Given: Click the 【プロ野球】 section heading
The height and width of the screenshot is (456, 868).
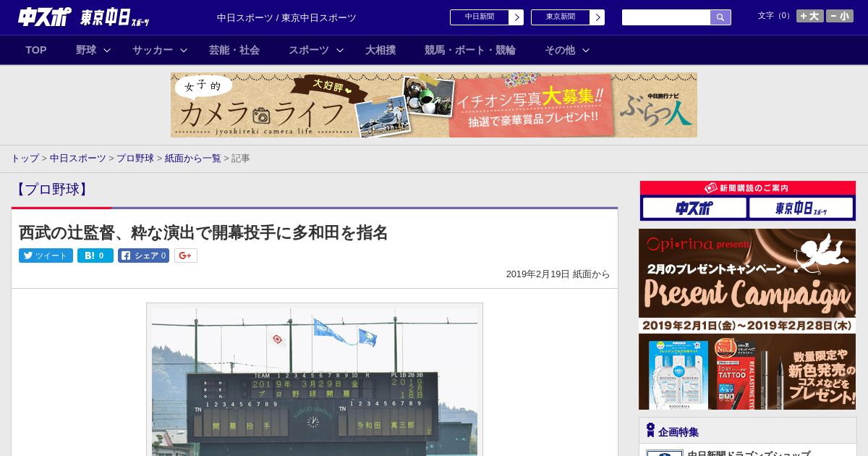Looking at the screenshot, I should [x=51, y=190].
